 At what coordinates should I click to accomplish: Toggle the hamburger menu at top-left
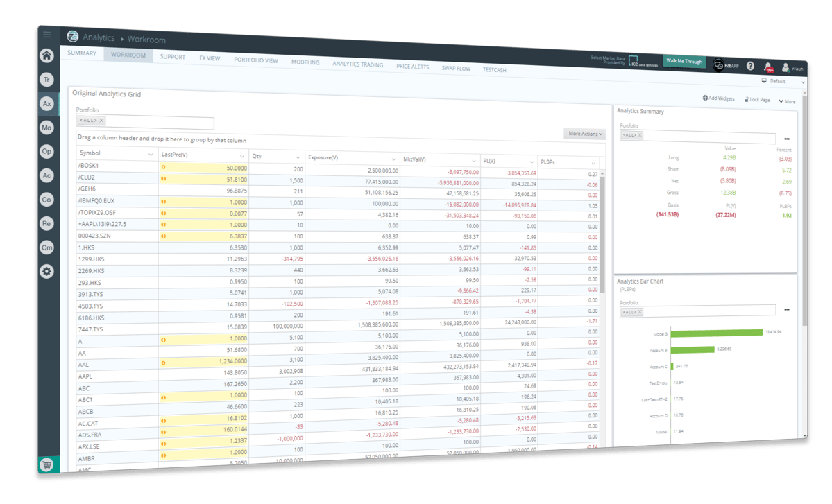tap(46, 35)
